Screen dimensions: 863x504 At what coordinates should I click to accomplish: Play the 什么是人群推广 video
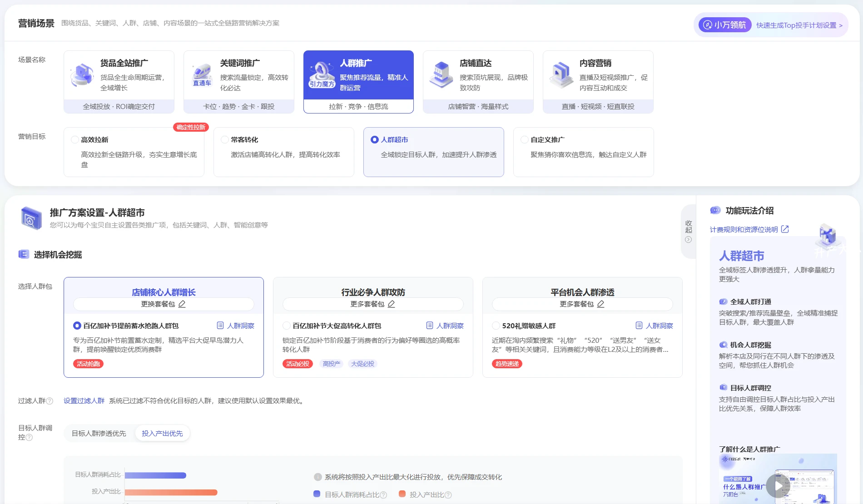[778, 486]
